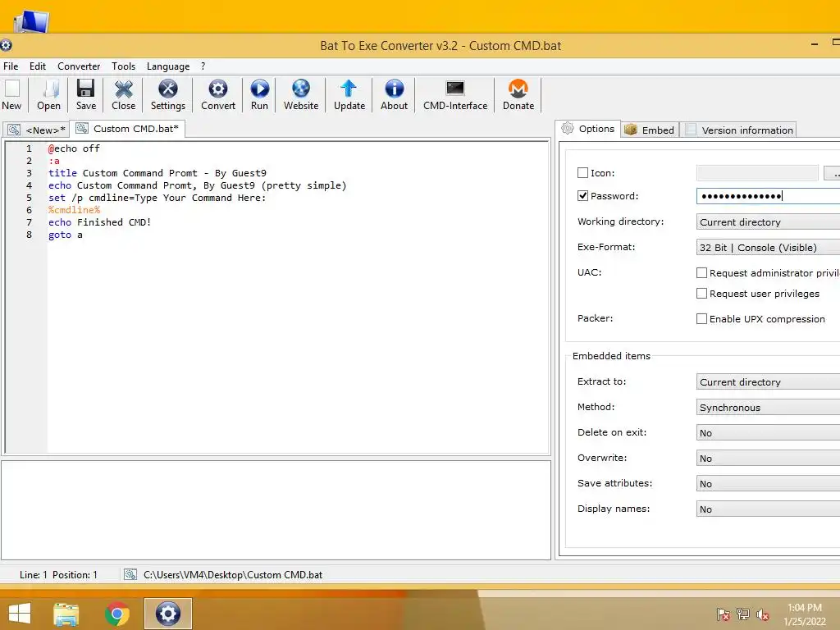Click the desktop computer icon at top-left
Screen dimensions: 840x630
(x=32, y=21)
